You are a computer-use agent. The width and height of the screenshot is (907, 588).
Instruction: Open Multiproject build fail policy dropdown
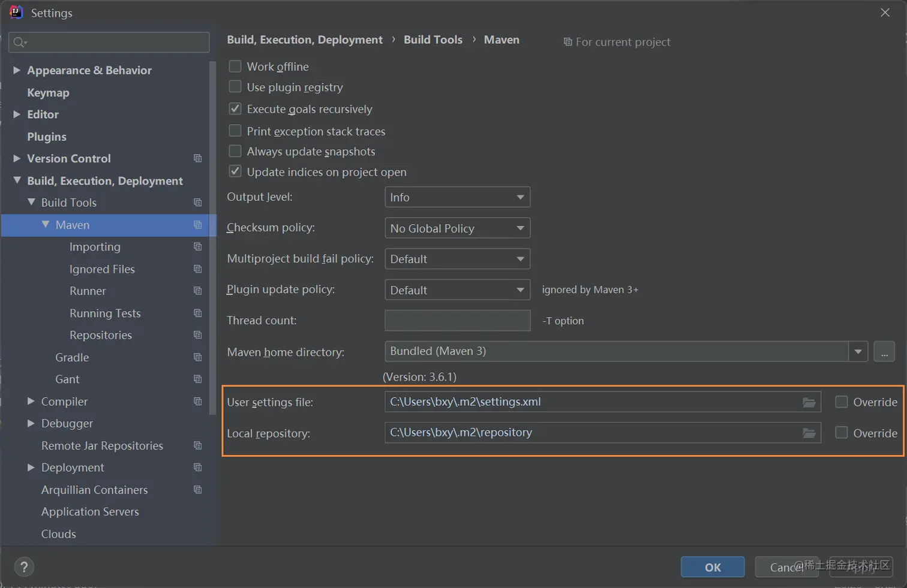tap(457, 259)
